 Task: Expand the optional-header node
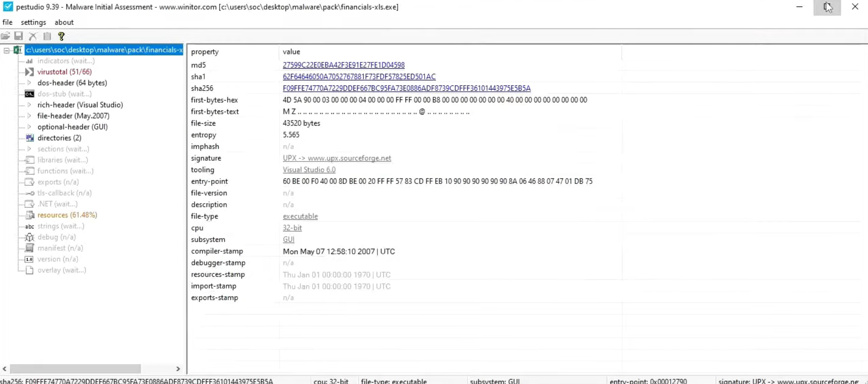tap(29, 127)
